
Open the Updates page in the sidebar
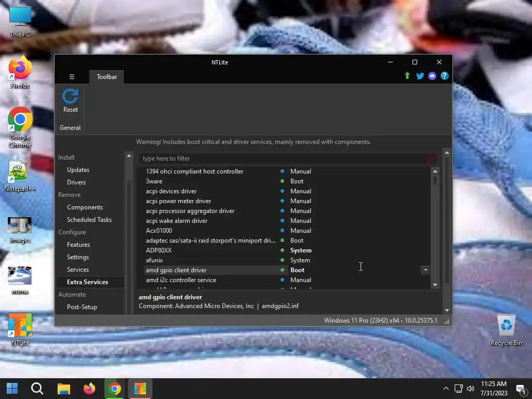(78, 170)
